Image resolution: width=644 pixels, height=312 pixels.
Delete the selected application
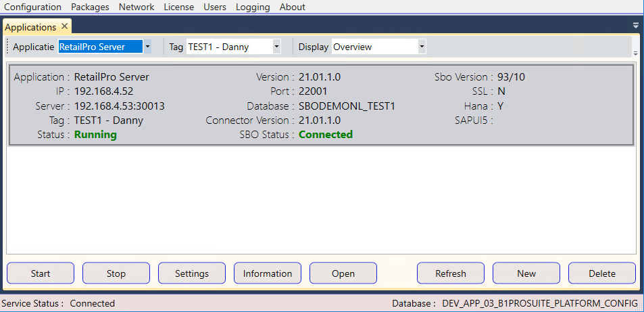pos(602,273)
